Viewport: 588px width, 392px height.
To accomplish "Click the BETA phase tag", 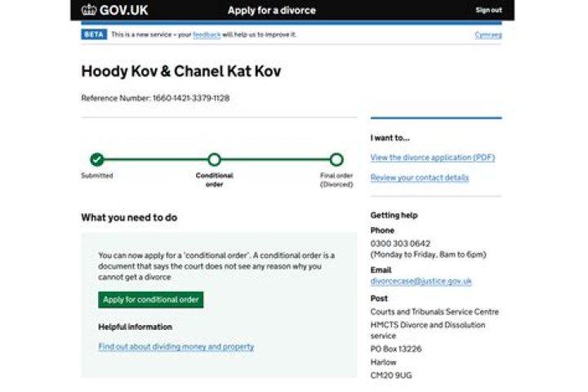I will pos(94,34).
